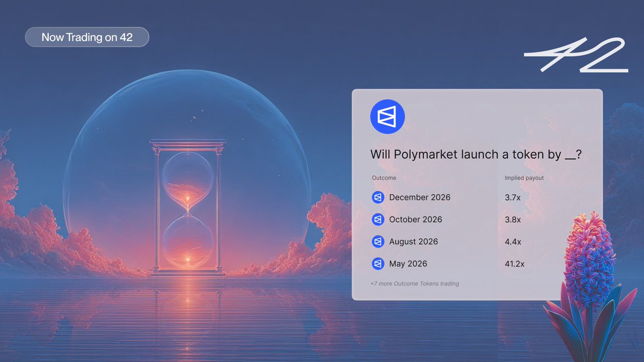Click the 3.7x implied payout value
644x362 pixels.
[513, 197]
